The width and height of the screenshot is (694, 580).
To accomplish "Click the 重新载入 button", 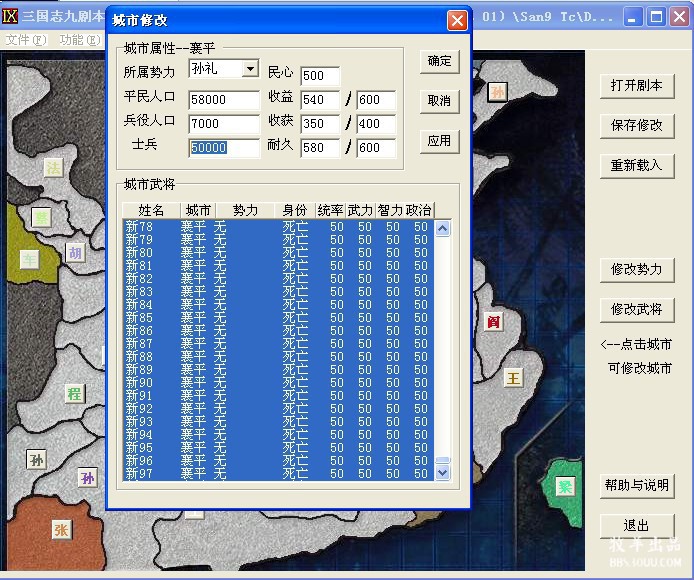I will coord(637,166).
